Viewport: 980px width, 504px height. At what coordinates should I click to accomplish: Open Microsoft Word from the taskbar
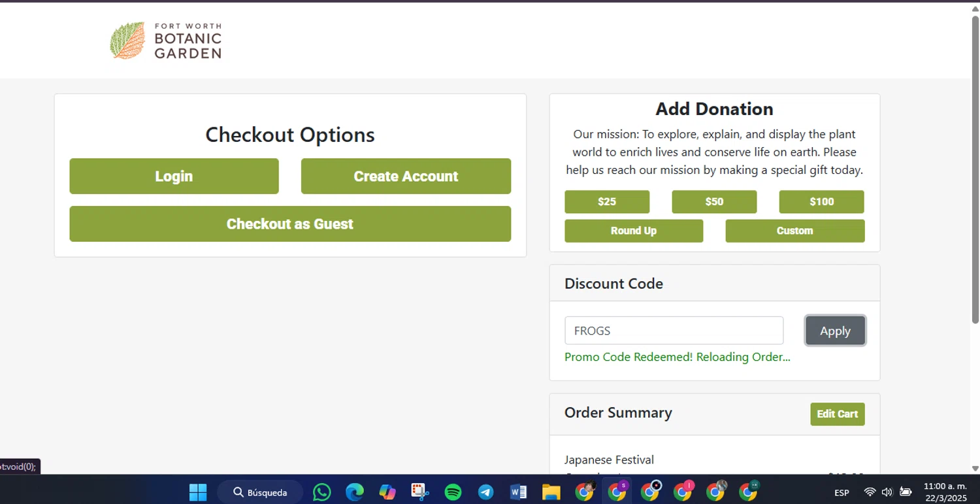point(518,492)
